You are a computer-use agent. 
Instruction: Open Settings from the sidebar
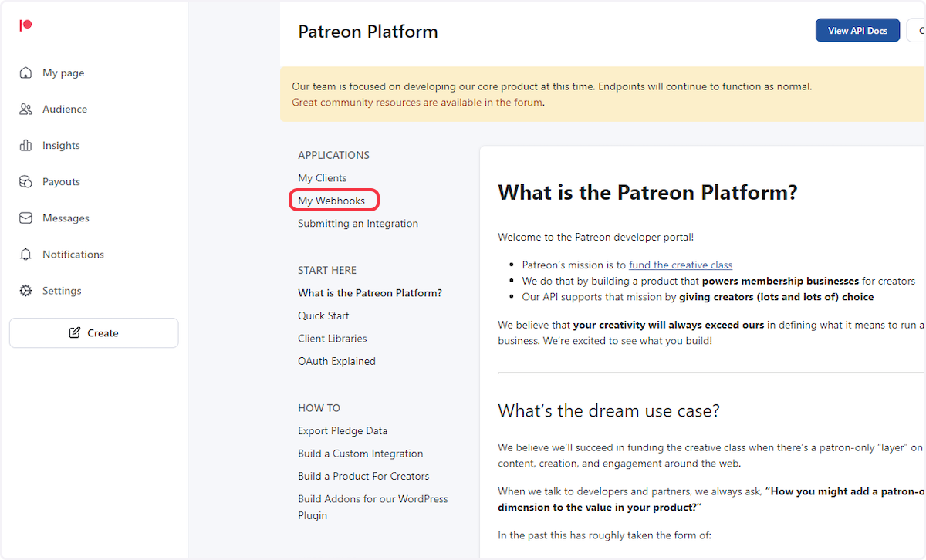point(60,290)
